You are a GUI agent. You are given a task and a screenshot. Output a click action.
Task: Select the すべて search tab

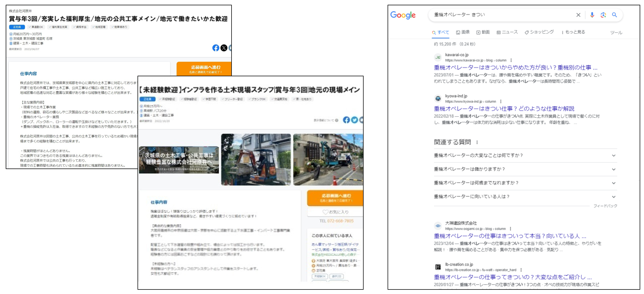(x=441, y=32)
